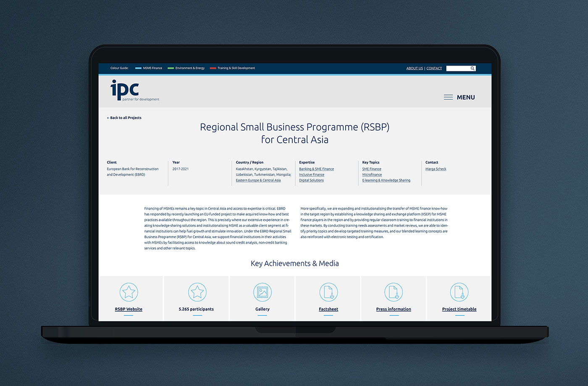Viewport: 588px width, 386px height.
Task: Click the Gallery label
Action: pos(262,309)
